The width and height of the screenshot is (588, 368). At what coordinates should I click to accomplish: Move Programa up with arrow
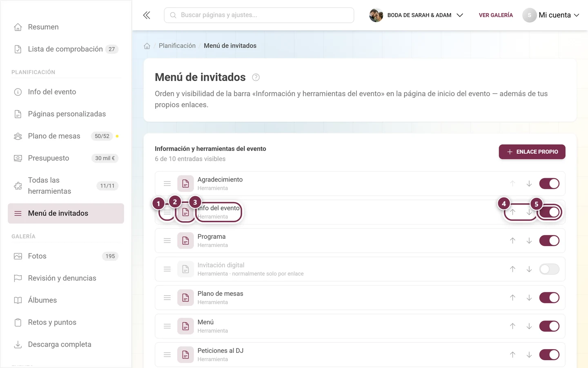point(512,240)
